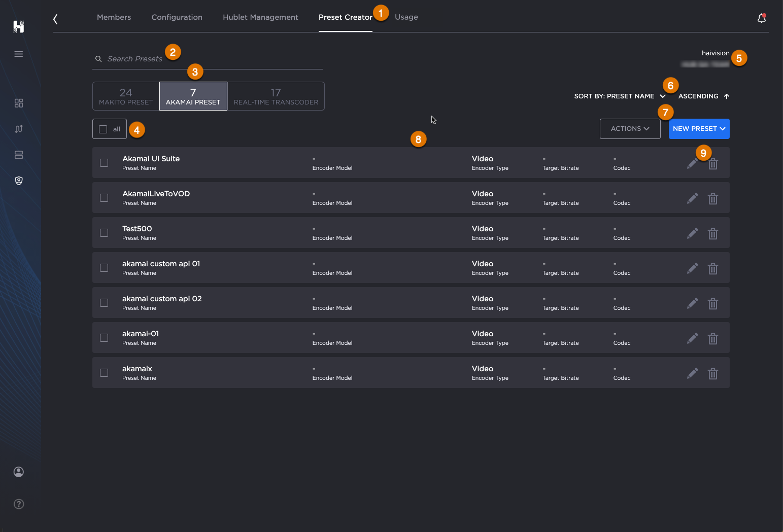Viewport: 783px width, 532px height.
Task: Open notifications via the bell icon
Action: [x=761, y=17]
